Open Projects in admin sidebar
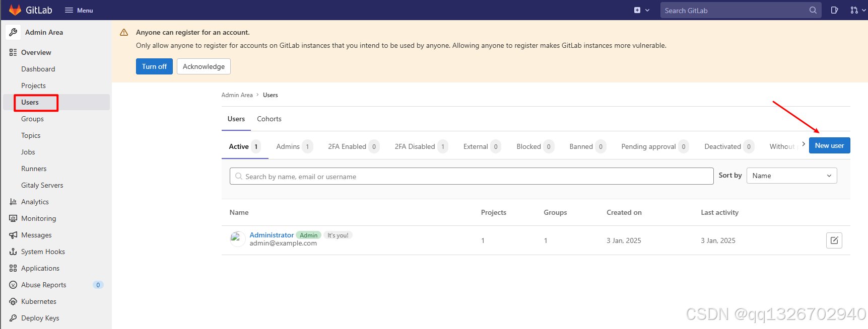Screen dimensions: 868x329 [x=33, y=86]
